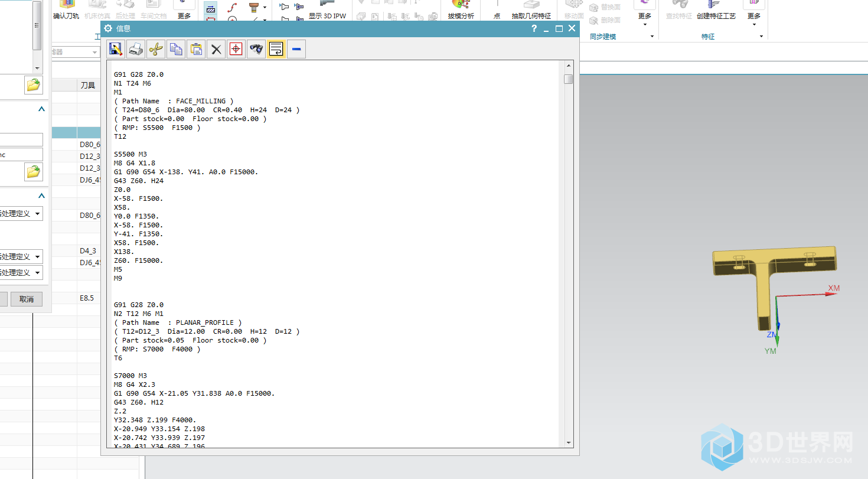This screenshot has width=868, height=479.
Task: Click 取消 cancel button
Action: click(27, 299)
